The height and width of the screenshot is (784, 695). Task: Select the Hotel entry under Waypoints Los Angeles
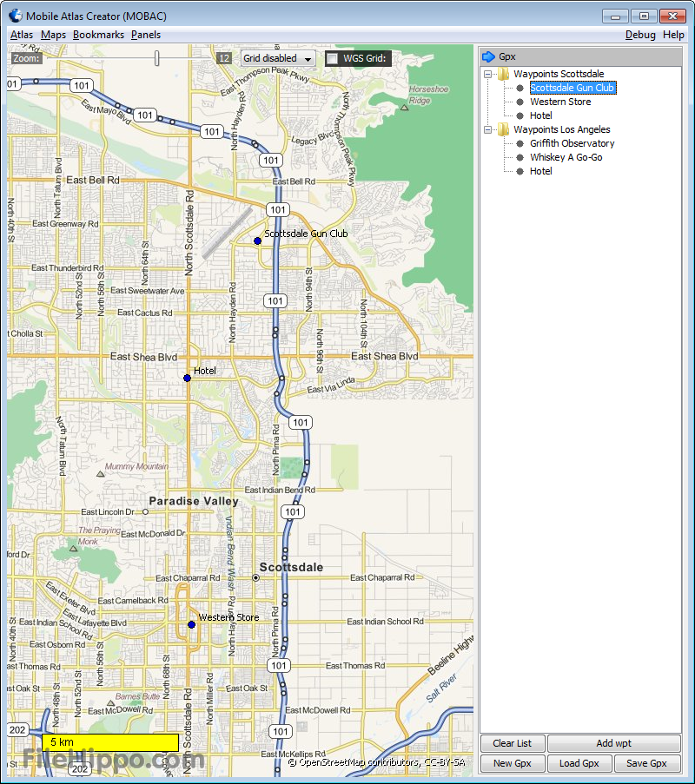[x=540, y=170]
